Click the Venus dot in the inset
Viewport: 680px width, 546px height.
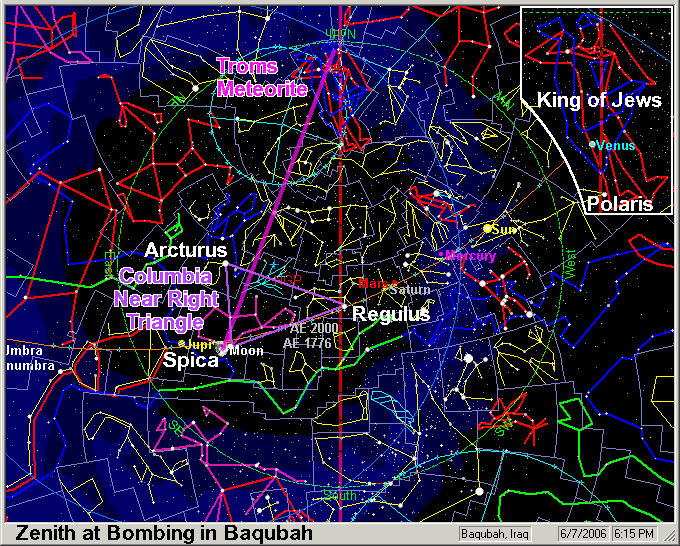click(593, 145)
